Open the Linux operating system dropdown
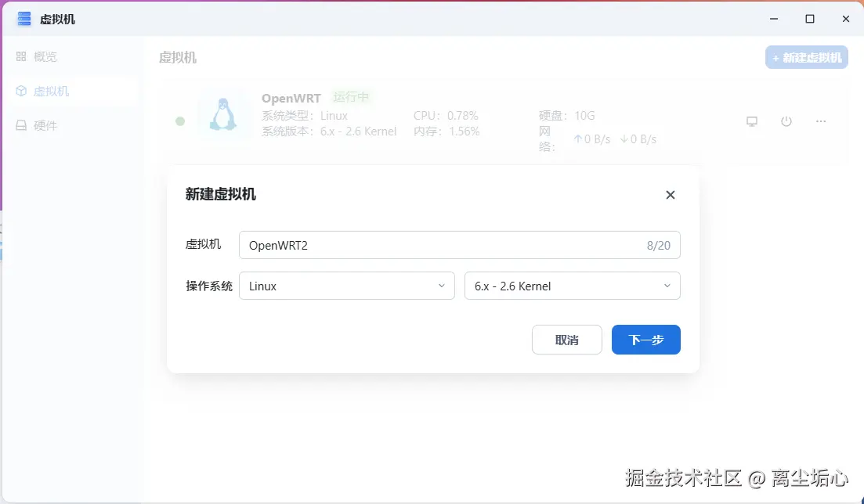The width and height of the screenshot is (864, 504). click(x=346, y=286)
